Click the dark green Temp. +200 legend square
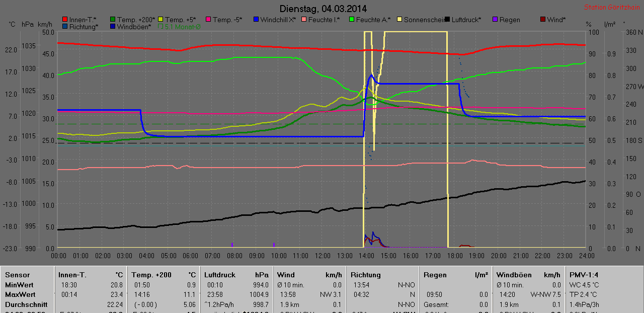The height and width of the screenshot is (313, 644). pyautogui.click(x=113, y=20)
